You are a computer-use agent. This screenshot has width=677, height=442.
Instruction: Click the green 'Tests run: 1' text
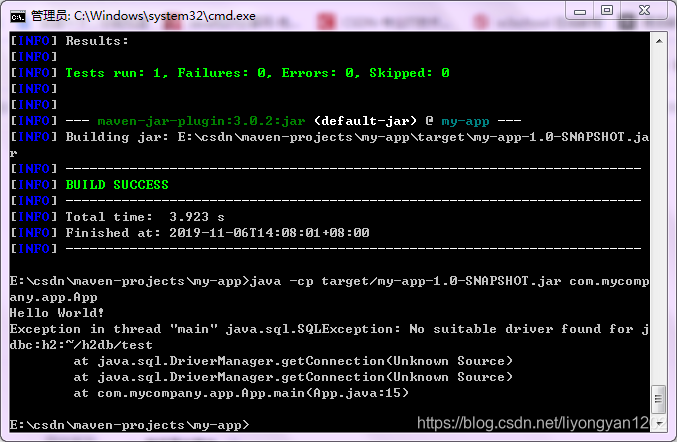click(116, 73)
